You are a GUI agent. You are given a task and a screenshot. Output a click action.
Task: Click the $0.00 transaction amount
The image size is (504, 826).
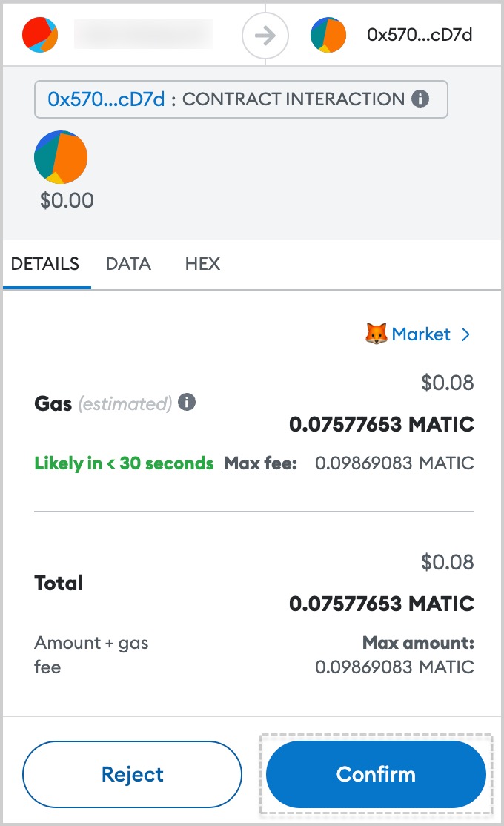click(67, 200)
